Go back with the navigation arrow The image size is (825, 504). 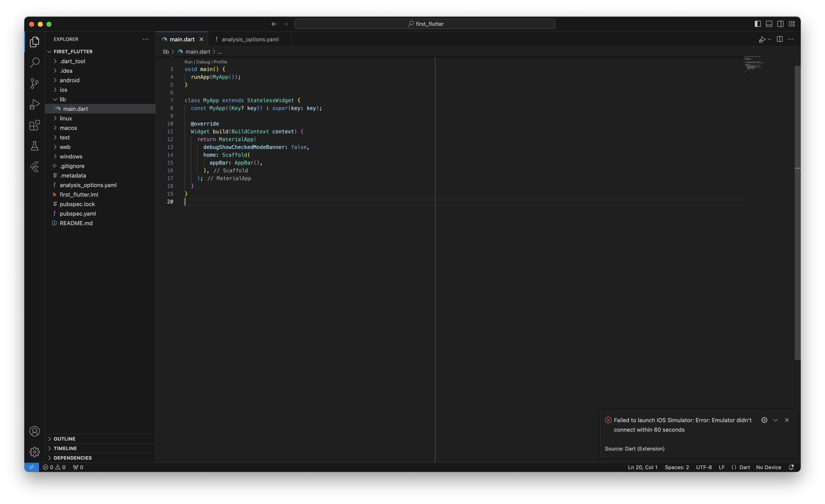tap(274, 24)
